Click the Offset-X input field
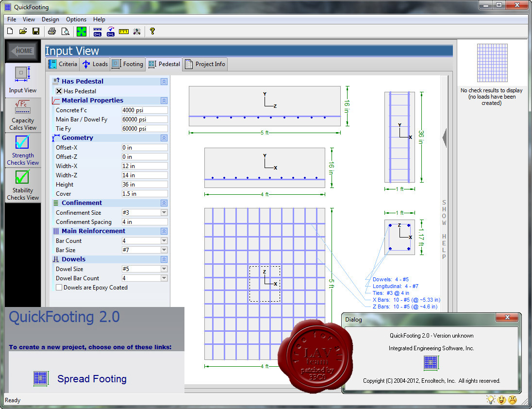This screenshot has height=409, width=532. pyautogui.click(x=145, y=148)
